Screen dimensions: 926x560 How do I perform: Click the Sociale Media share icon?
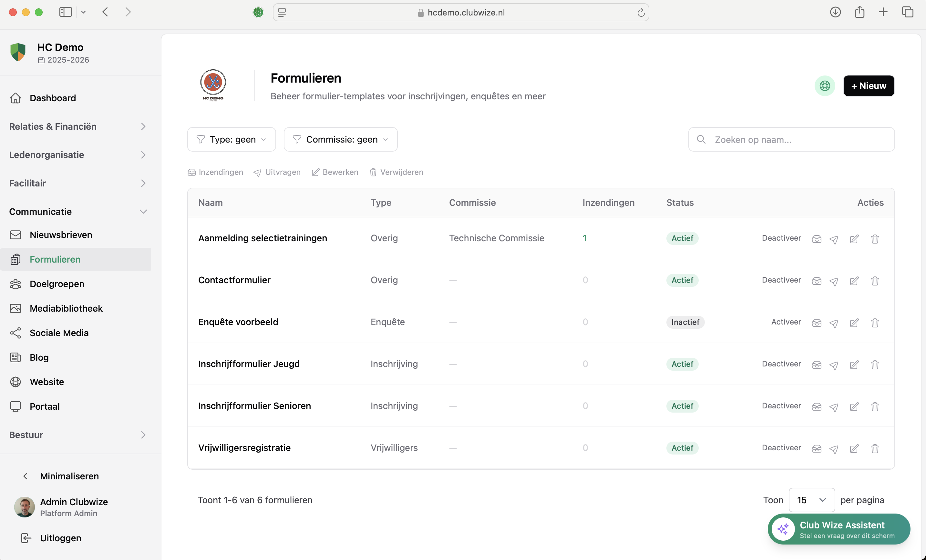pos(15,333)
